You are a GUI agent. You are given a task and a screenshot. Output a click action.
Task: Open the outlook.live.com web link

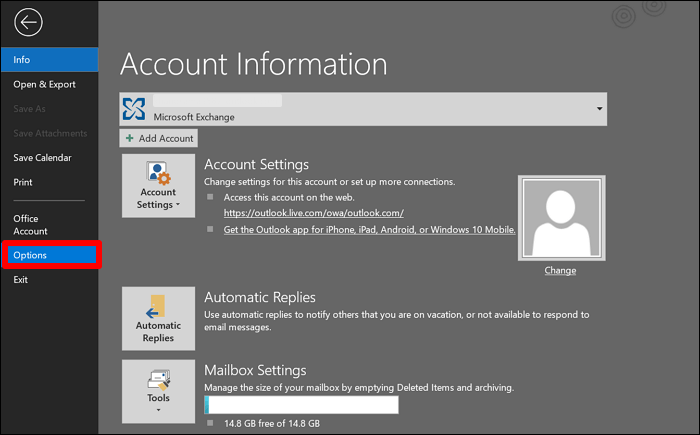313,212
